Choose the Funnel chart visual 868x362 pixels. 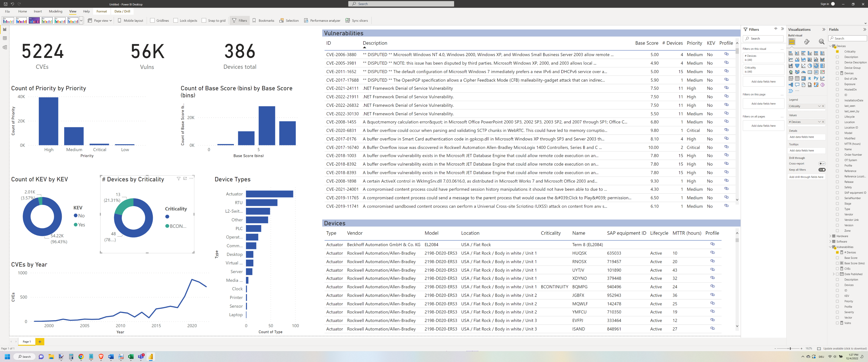(x=797, y=66)
